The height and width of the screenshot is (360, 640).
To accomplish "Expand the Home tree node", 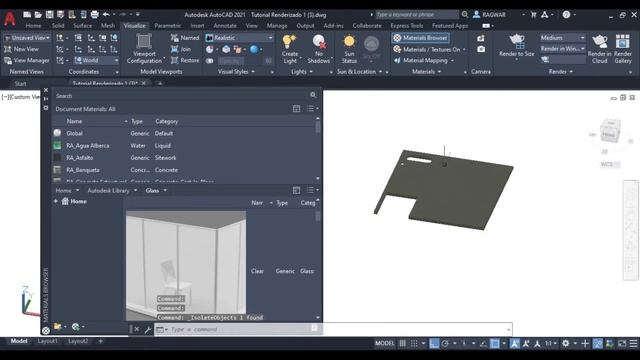I will pos(56,201).
